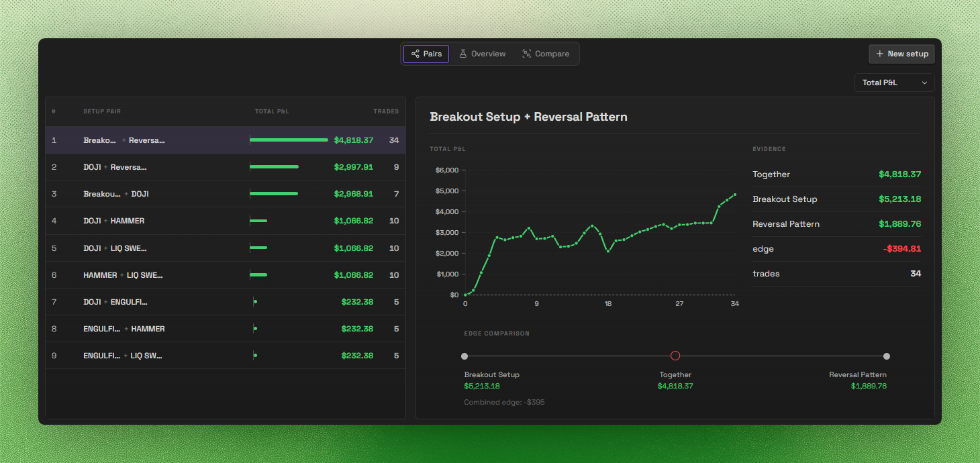Click the Compare scan icon
Image resolution: width=980 pixels, height=463 pixels.
(527, 54)
